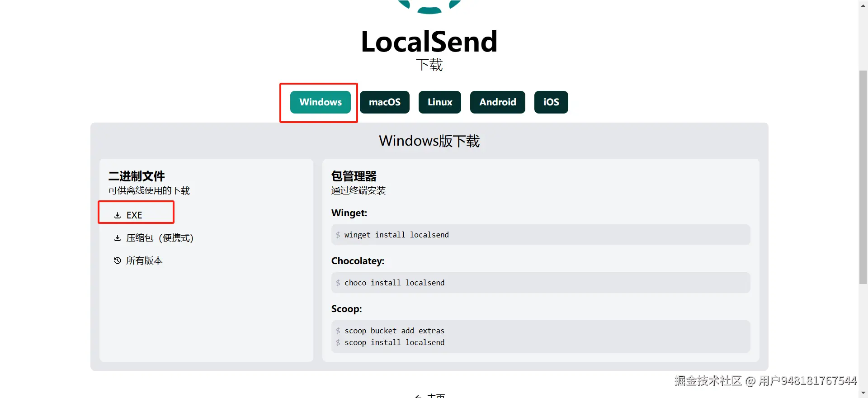Click the 通过终端安装 subtitle
868x398 pixels.
[358, 190]
